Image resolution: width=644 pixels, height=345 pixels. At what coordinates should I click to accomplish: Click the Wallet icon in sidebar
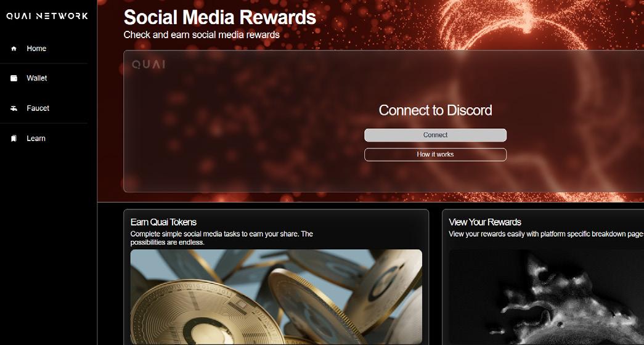pyautogui.click(x=14, y=78)
